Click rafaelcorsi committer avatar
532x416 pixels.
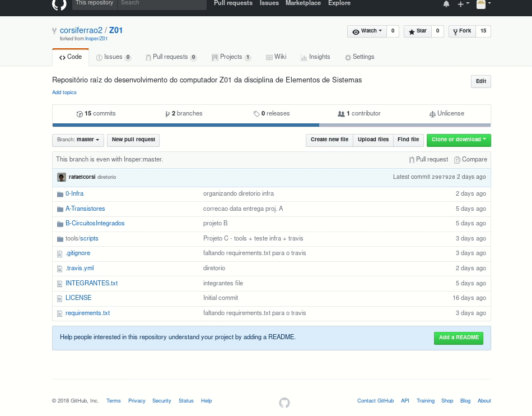pyautogui.click(x=62, y=177)
